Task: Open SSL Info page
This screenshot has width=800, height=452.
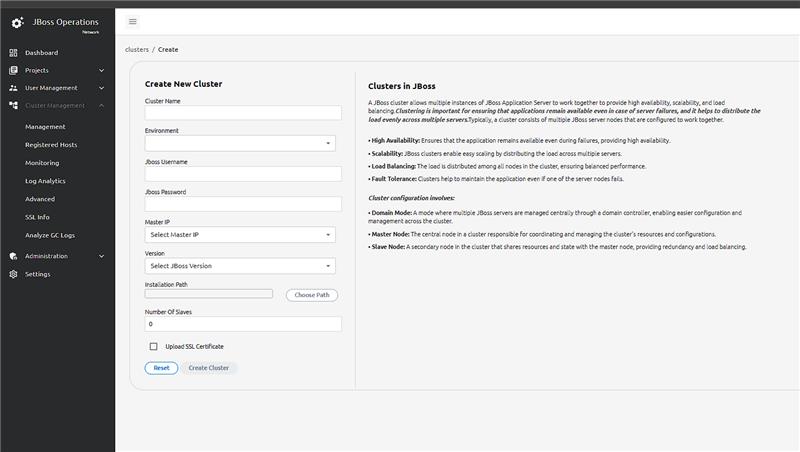Action: click(x=37, y=217)
